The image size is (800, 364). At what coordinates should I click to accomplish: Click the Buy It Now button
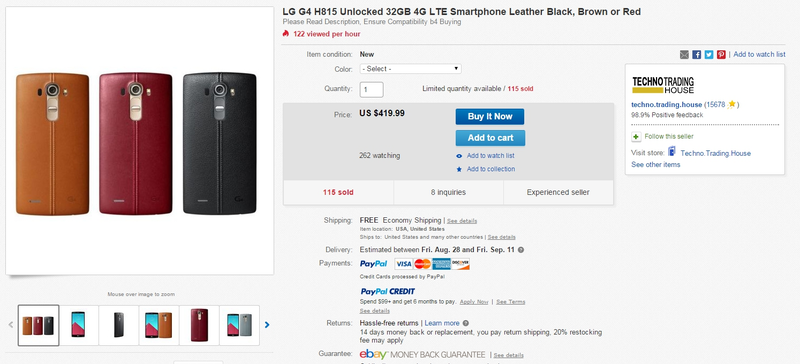[x=490, y=116]
